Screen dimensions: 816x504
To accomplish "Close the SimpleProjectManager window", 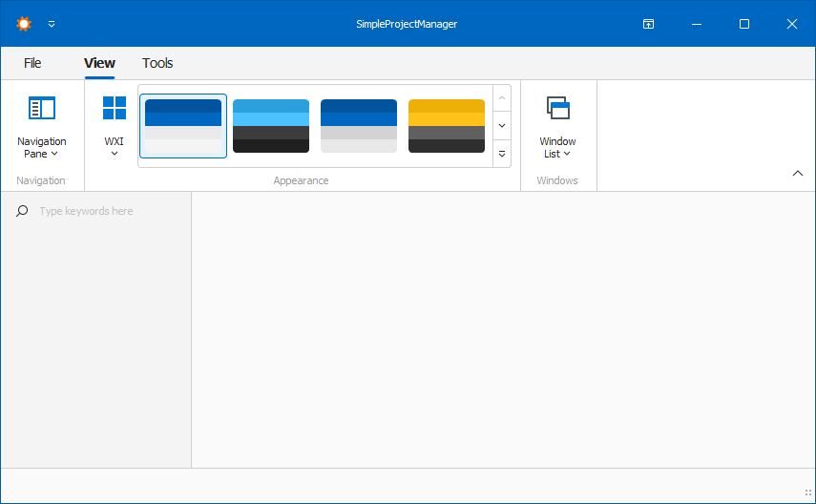I will pos(792,24).
